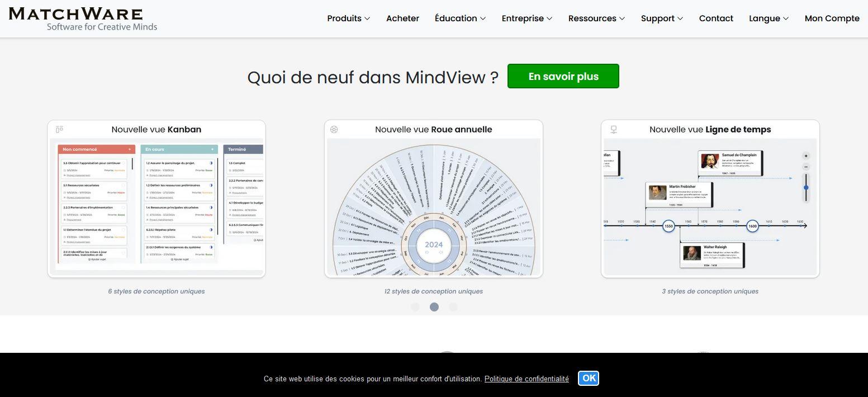Click the Roue annuelle wheel icon
Screen dimensions: 868x397
tap(334, 130)
